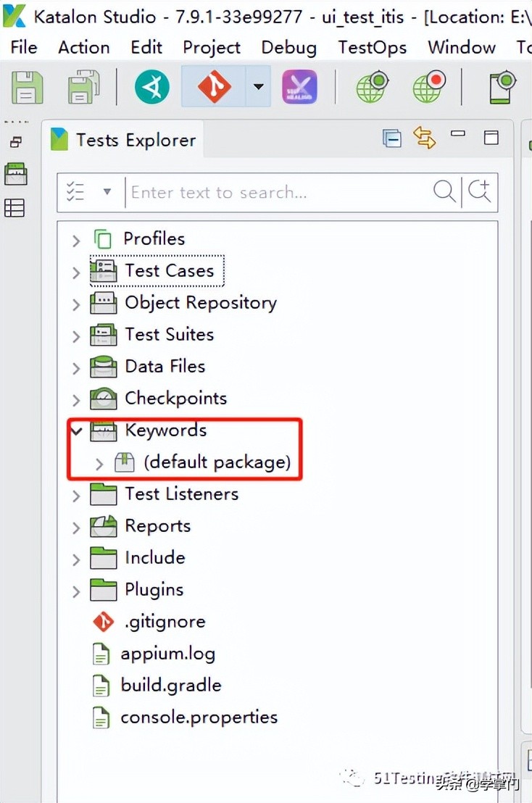
Task: Click the search text input field
Action: pyautogui.click(x=275, y=192)
